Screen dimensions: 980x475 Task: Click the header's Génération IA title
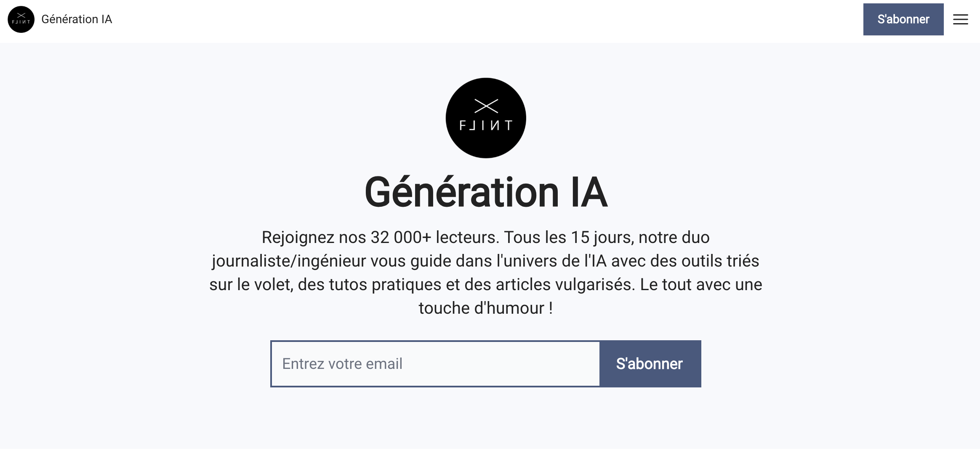[77, 19]
